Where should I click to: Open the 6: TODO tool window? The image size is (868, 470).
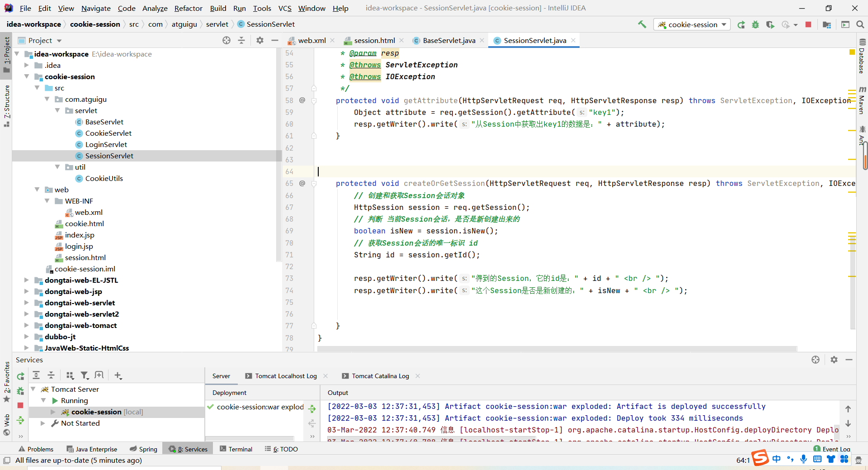[281, 449]
